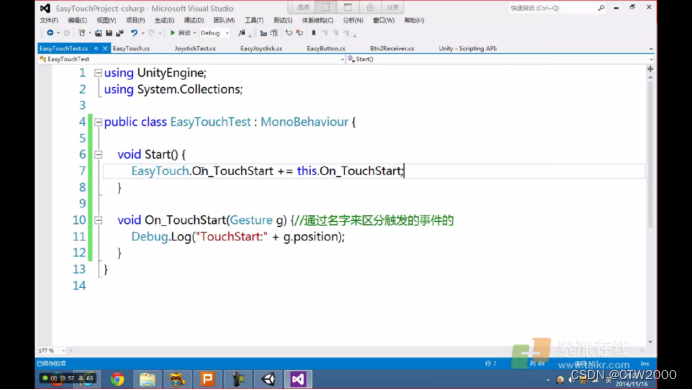
Task: Switch to the JoystickTest.cs tab
Action: tap(195, 49)
